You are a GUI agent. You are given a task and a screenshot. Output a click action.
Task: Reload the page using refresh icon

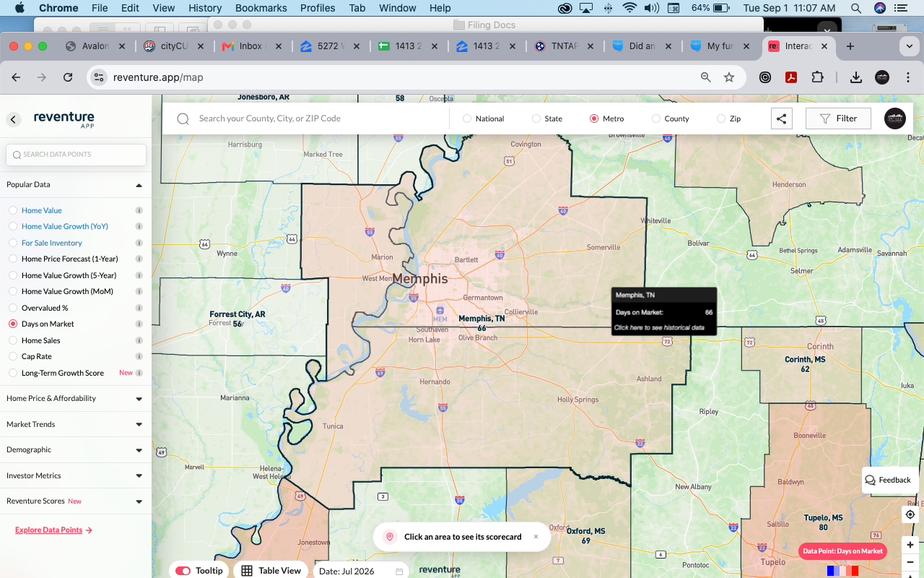(x=68, y=77)
